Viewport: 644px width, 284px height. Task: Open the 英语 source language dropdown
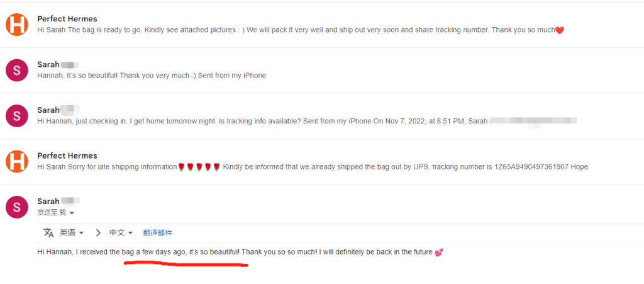click(72, 233)
